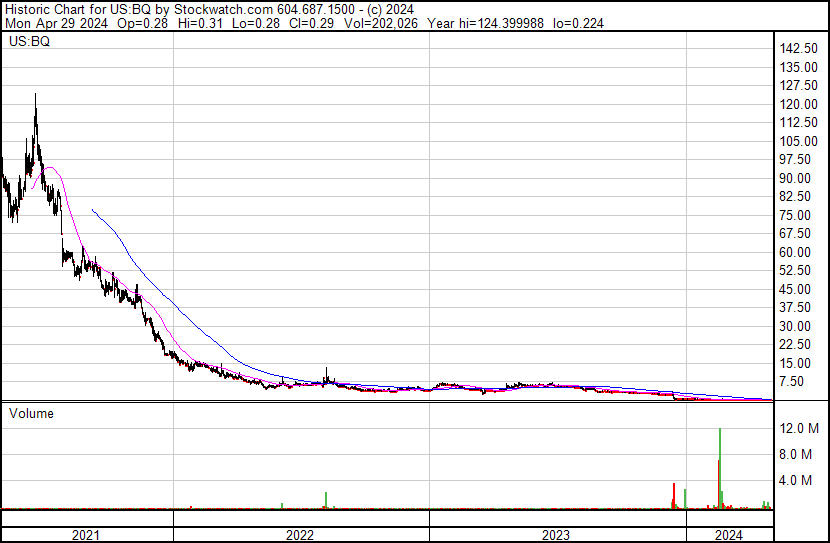Click the 12.0 M volume axis label
830x543 pixels.
(x=801, y=428)
